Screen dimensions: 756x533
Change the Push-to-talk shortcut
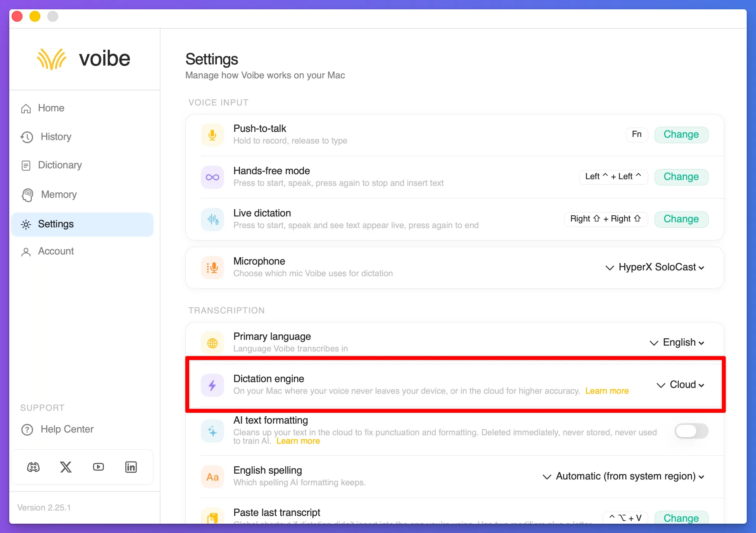681,135
